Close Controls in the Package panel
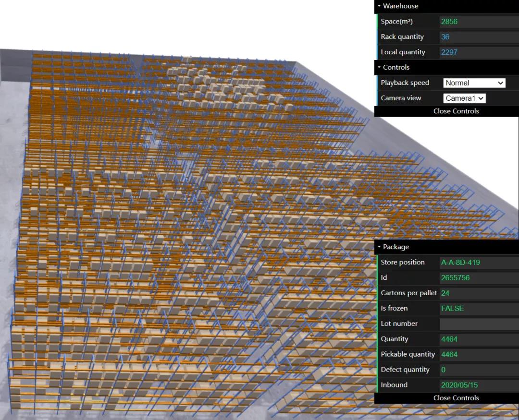This screenshot has width=519, height=420. (x=456, y=398)
